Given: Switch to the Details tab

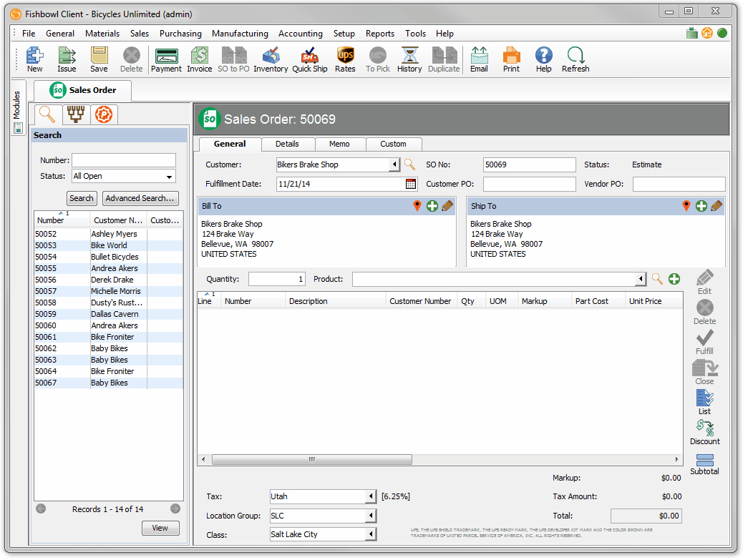Looking at the screenshot, I should coord(287,144).
